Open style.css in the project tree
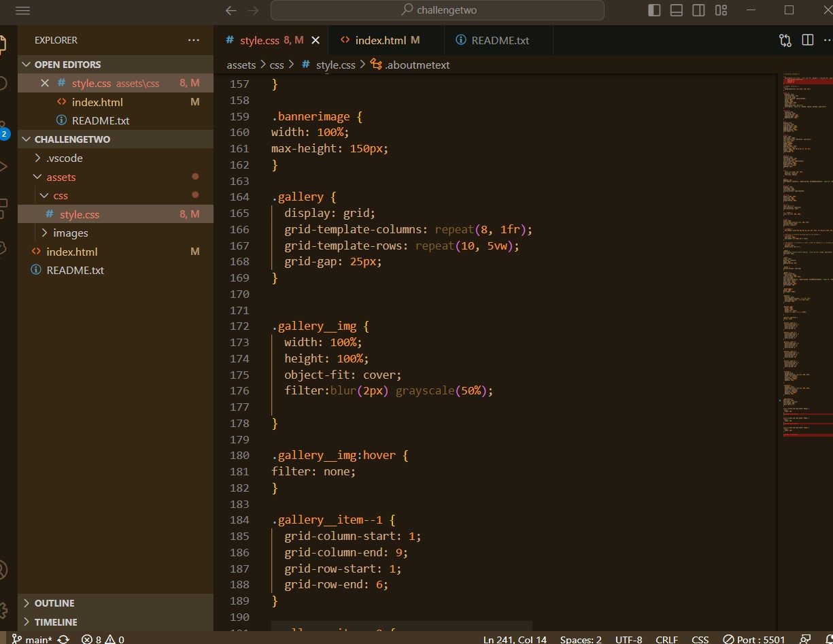 pos(116,214)
